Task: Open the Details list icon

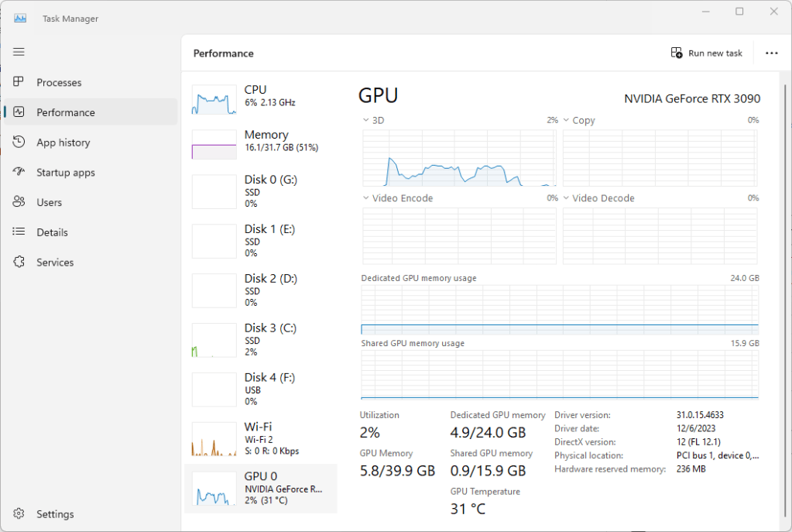Action: tap(19, 232)
